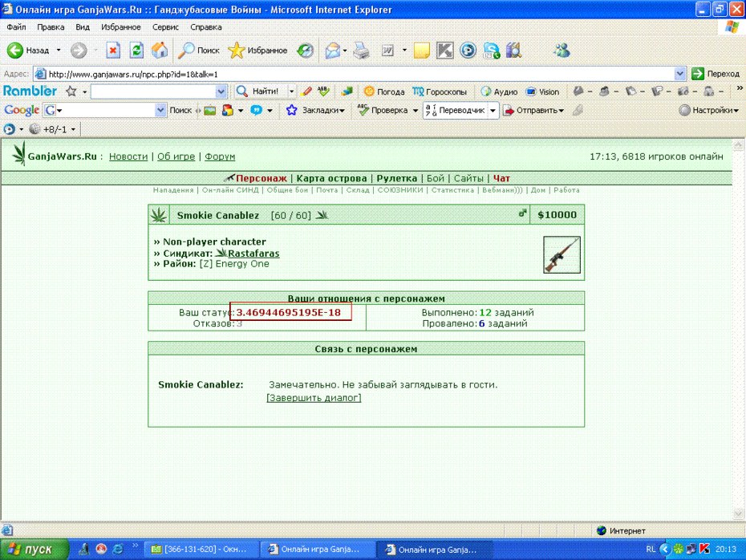Go to the Персонаж section
Image resolution: width=746 pixels, height=560 pixels.
262,178
